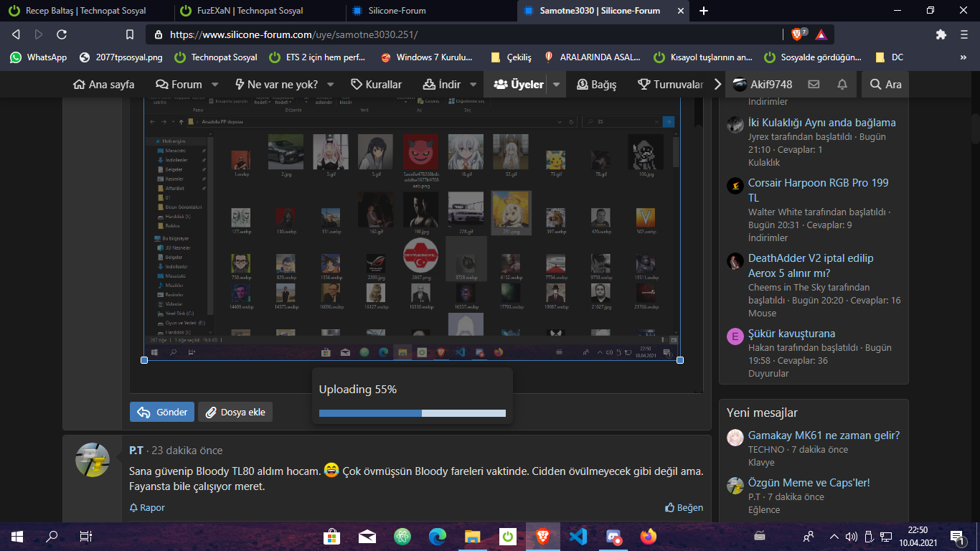Screen dimensions: 980x551
Task: Open the extensions puzzle-piece icon
Action: pyautogui.click(x=941, y=34)
